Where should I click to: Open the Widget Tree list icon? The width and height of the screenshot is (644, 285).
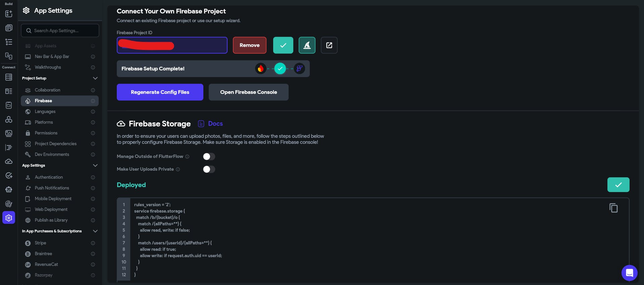[9, 42]
